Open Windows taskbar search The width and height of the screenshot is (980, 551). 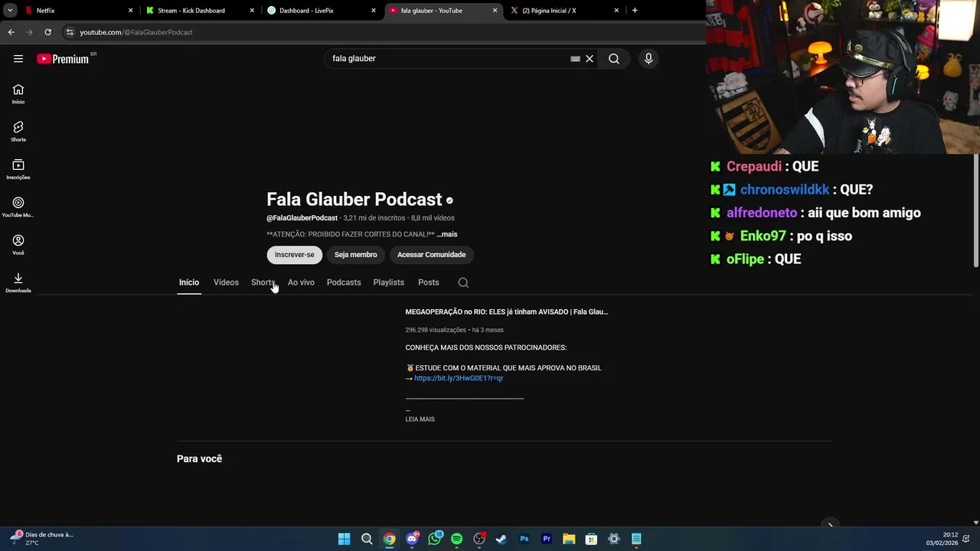point(367,539)
